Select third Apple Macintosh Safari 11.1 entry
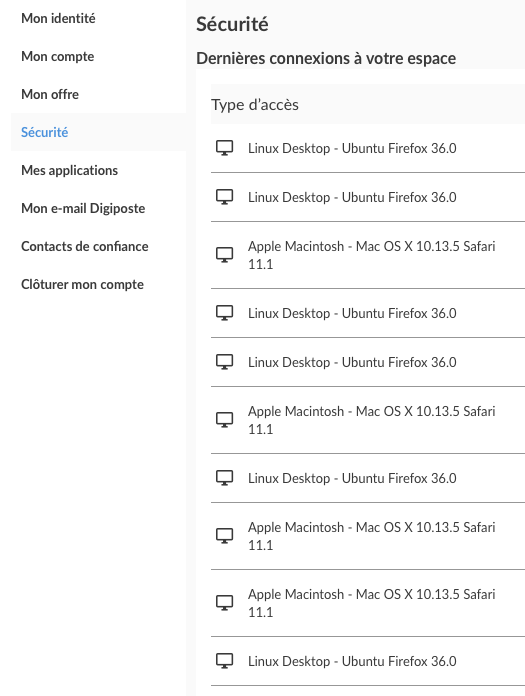Image resolution: width=525 pixels, height=696 pixels. (368, 536)
